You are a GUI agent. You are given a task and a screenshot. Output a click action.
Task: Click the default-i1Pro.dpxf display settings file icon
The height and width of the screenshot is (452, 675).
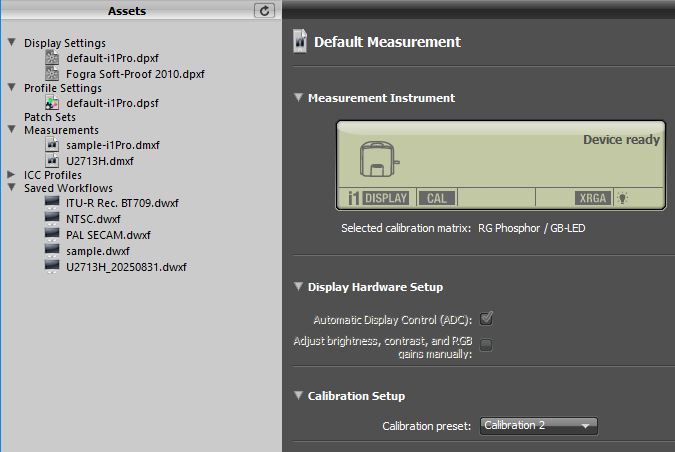53,58
